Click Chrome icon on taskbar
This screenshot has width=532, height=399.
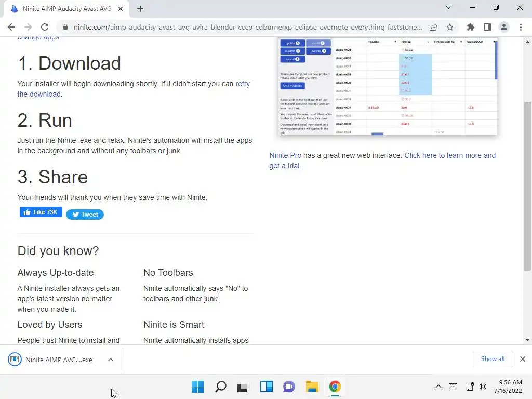click(x=335, y=387)
